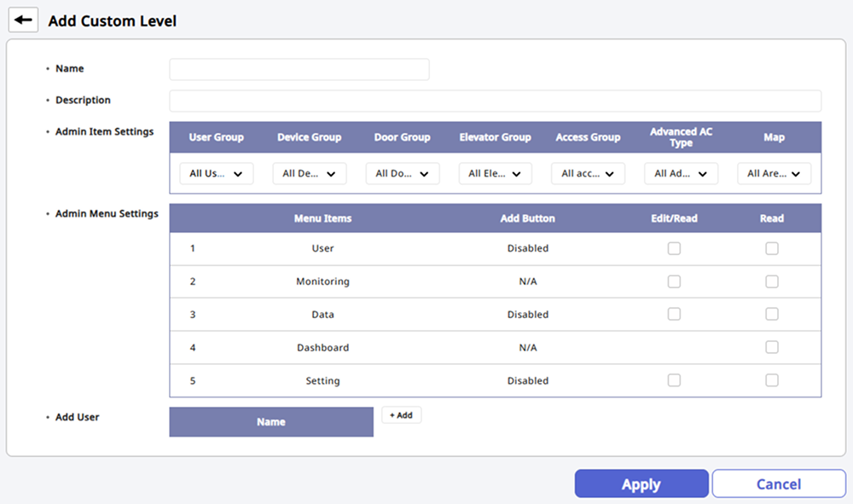This screenshot has width=853, height=504.
Task: Enable Read checkbox for Monitoring row
Action: point(772,281)
